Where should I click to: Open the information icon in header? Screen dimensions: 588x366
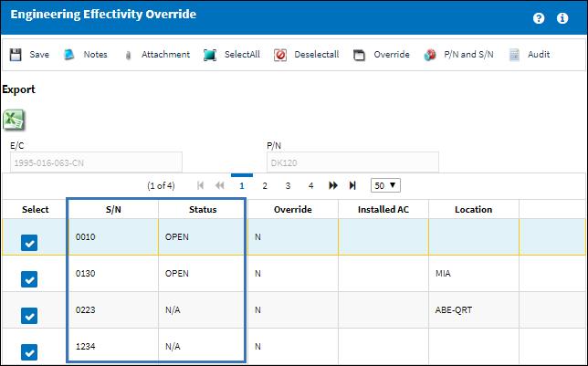tap(562, 18)
